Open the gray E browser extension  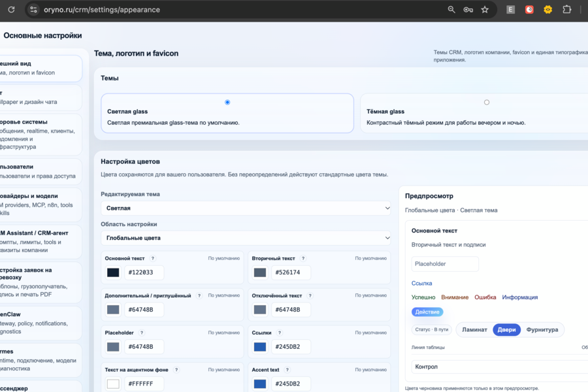[x=510, y=9]
